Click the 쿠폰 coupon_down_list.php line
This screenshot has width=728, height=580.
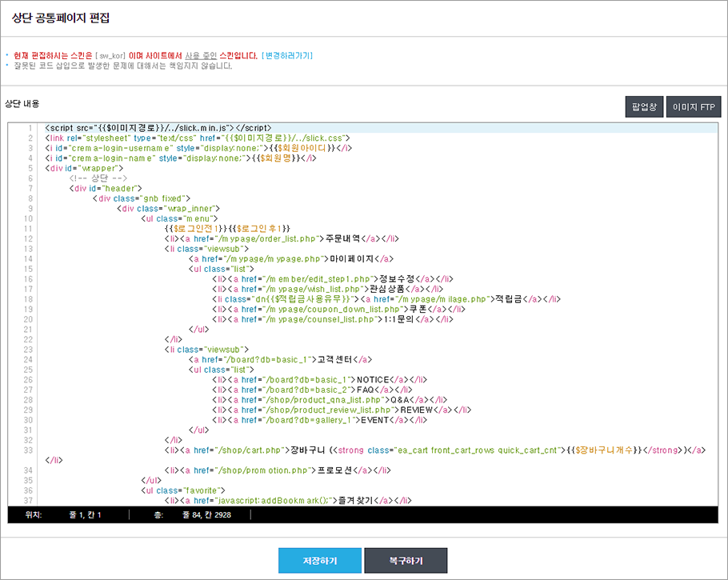(x=339, y=310)
